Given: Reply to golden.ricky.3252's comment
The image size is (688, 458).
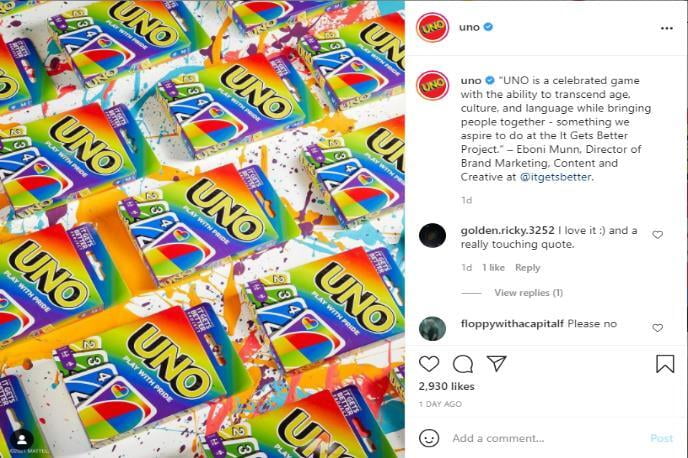Looking at the screenshot, I should coord(527,268).
